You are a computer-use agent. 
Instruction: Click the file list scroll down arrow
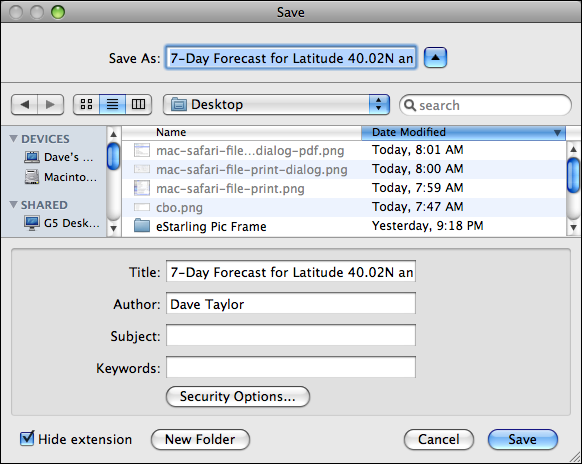[x=573, y=228]
